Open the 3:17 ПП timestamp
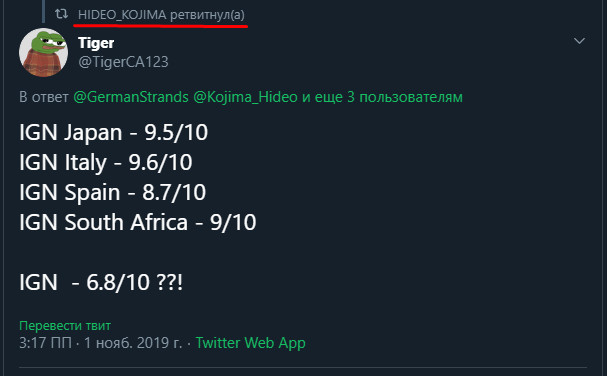The width and height of the screenshot is (607, 376). click(45, 343)
